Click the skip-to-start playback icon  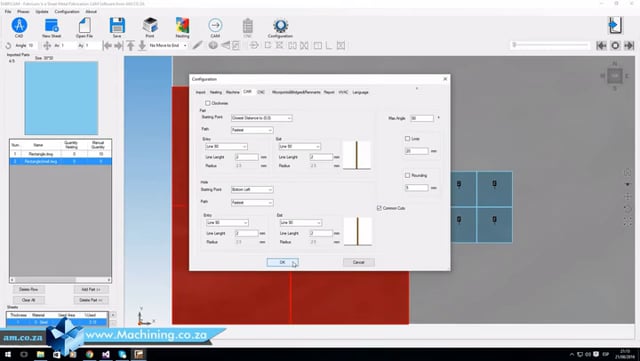[x=601, y=45]
